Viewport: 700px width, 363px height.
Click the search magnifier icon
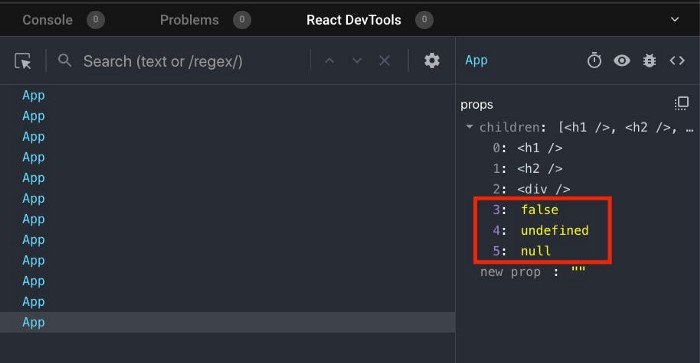coord(65,60)
